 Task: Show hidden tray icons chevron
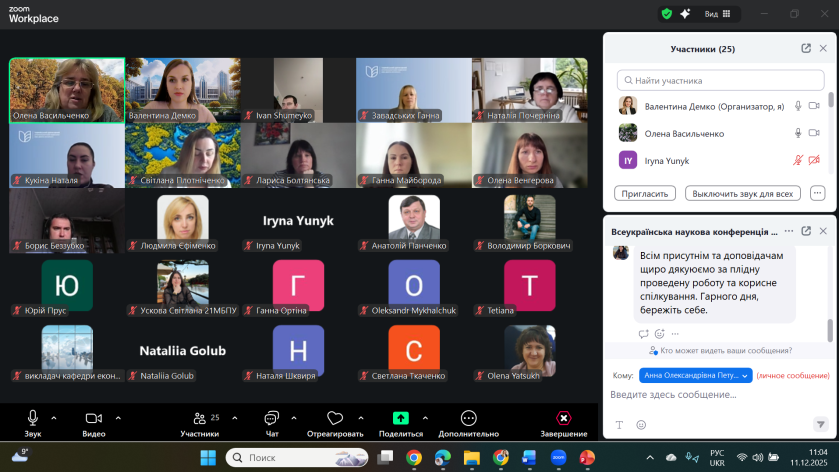tap(650, 458)
